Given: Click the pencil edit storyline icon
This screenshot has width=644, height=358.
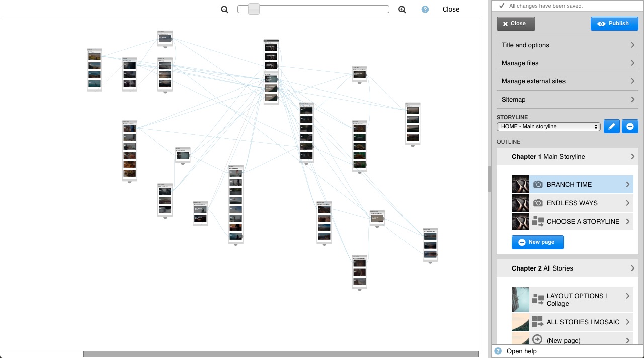Looking at the screenshot, I should 611,126.
